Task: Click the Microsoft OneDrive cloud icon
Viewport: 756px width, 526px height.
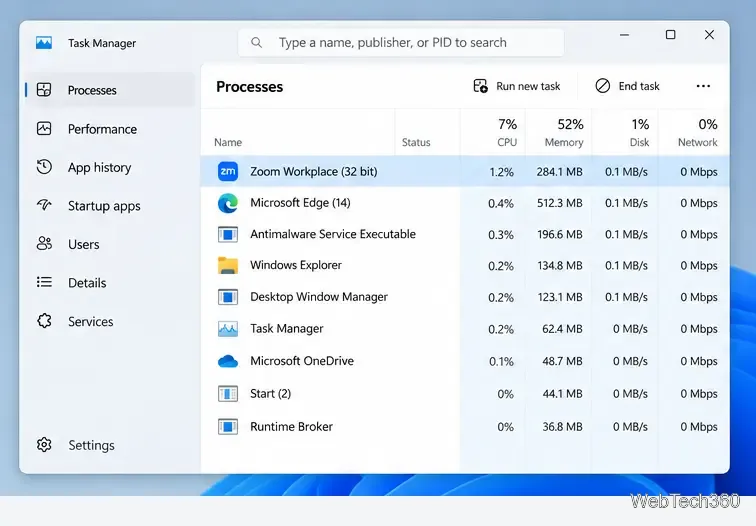Action: click(x=228, y=361)
